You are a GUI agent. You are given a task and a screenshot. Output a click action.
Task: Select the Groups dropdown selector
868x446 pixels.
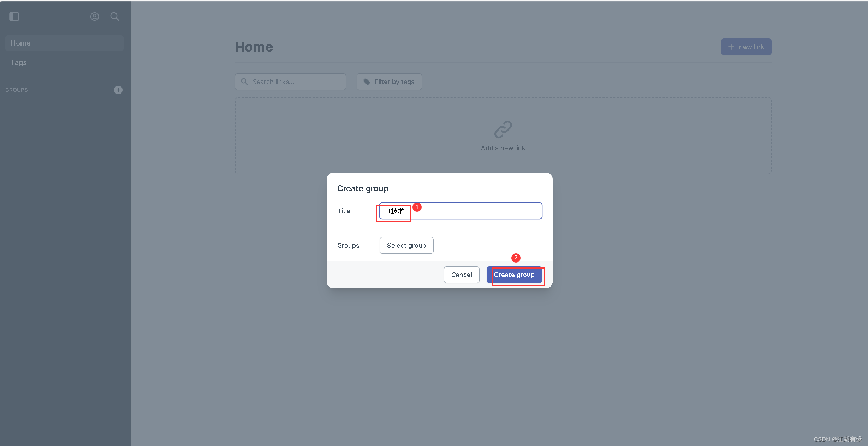click(406, 245)
